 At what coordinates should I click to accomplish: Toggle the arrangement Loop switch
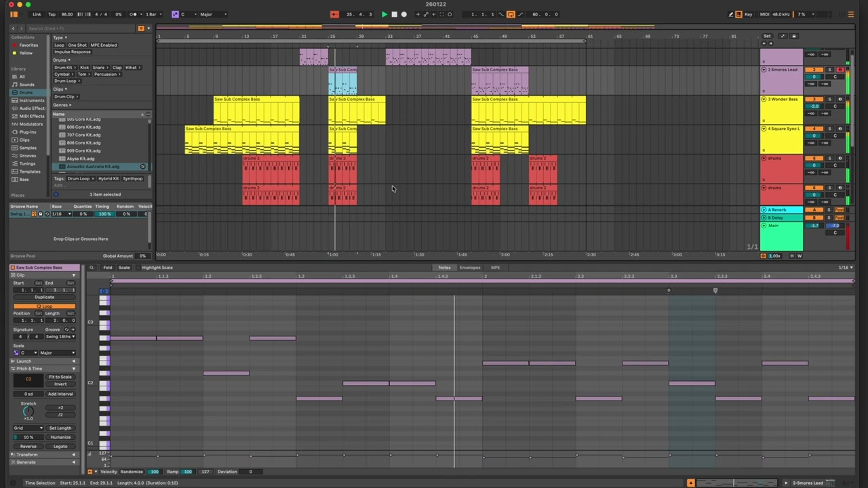(x=511, y=14)
